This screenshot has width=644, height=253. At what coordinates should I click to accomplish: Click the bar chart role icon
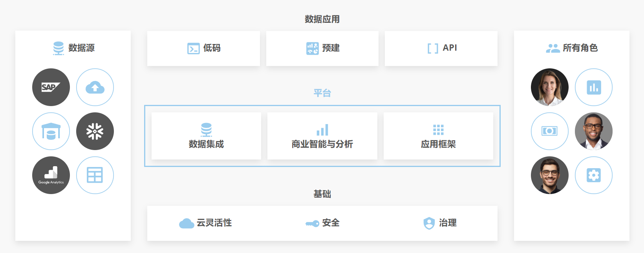pyautogui.click(x=593, y=87)
